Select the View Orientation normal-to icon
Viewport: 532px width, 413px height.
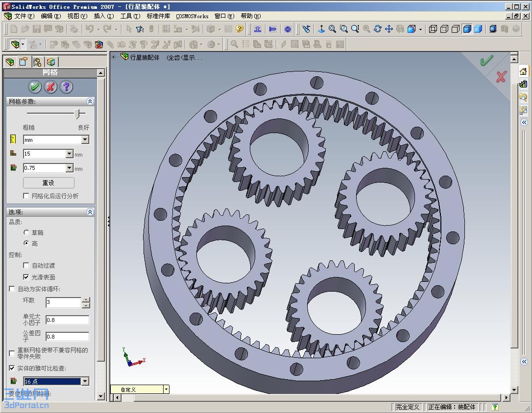tap(321, 29)
